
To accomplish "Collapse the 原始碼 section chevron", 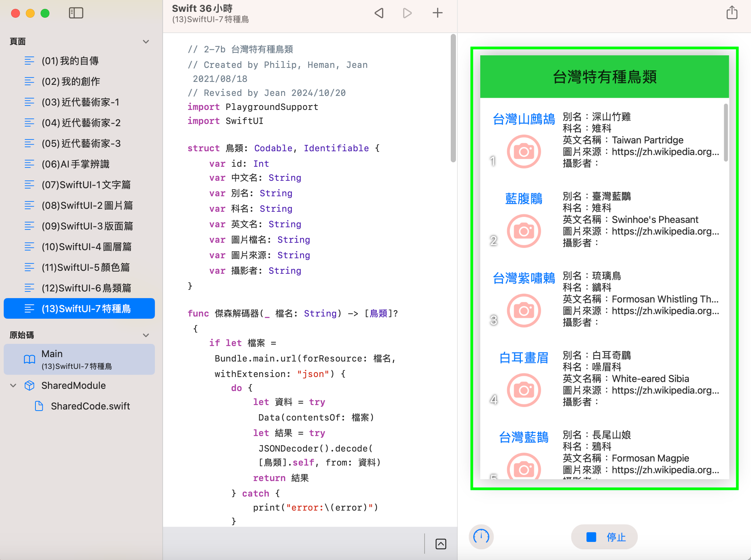I will pos(146,335).
